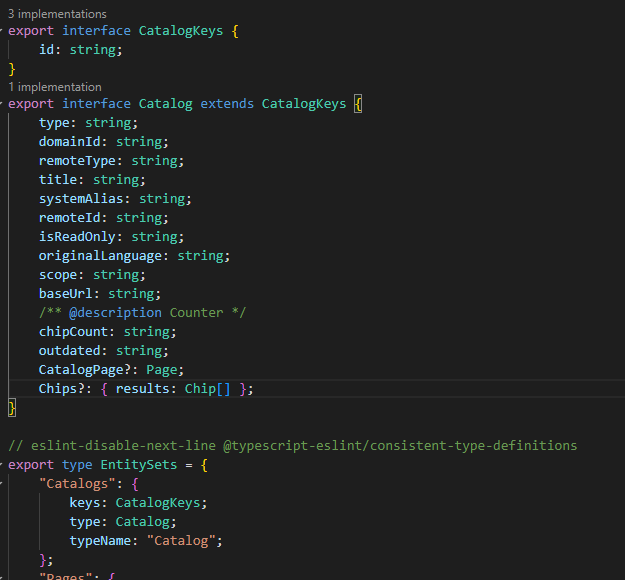The width and height of the screenshot is (625, 580).
Task: Click 'CatalogKeys' in the keys line
Action: [x=158, y=502]
